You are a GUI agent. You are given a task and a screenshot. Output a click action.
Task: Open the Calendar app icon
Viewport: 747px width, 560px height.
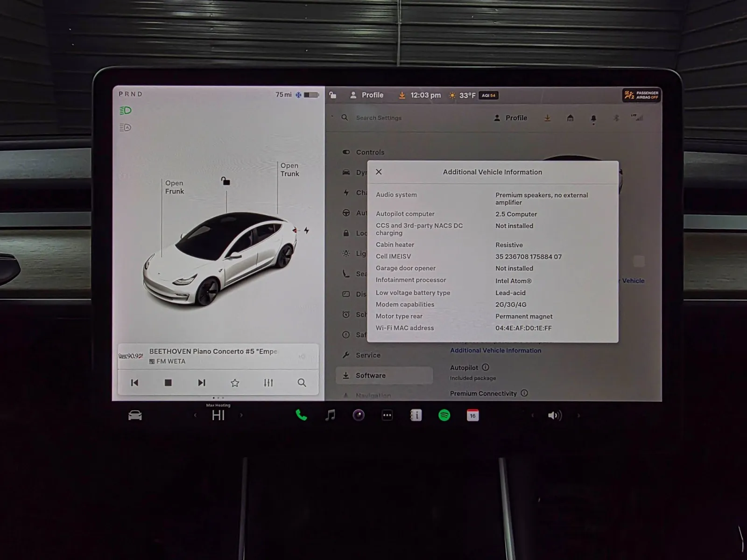pos(472,415)
